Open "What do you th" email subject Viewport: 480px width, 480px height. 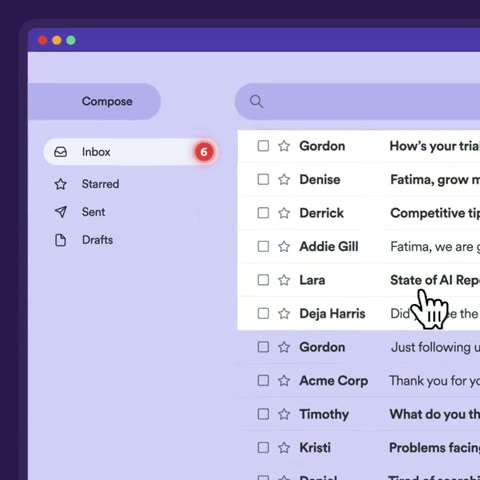(435, 414)
